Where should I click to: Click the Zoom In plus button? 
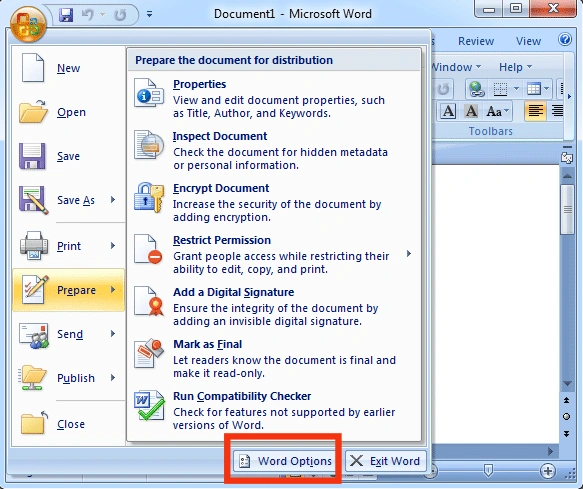(548, 471)
